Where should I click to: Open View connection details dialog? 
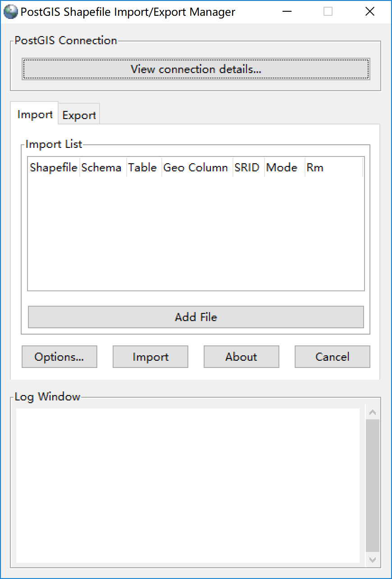(196, 69)
